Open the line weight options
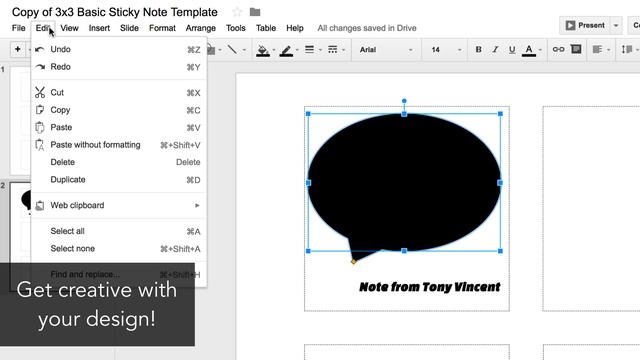The width and height of the screenshot is (640, 360). (x=309, y=50)
